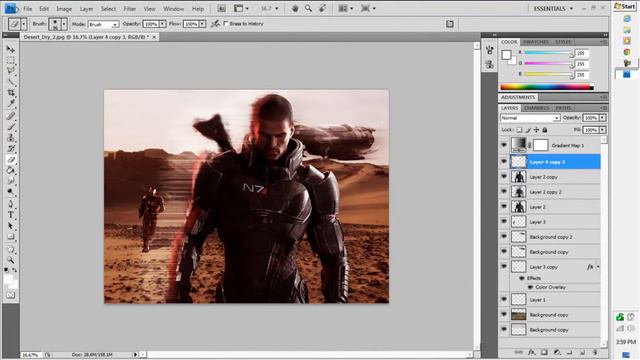Toggle visibility of Layer 2 copy 2
Image resolution: width=640 pixels, height=360 pixels.
504,191
